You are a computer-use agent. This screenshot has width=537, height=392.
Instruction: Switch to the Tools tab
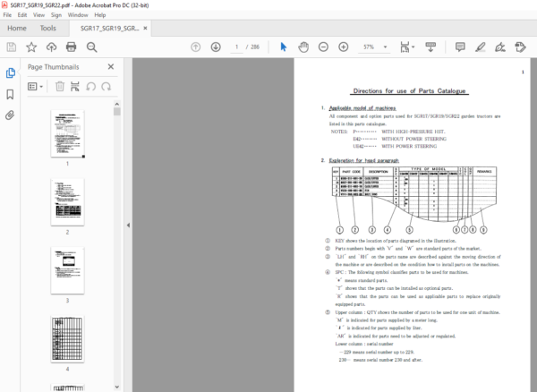(48, 28)
